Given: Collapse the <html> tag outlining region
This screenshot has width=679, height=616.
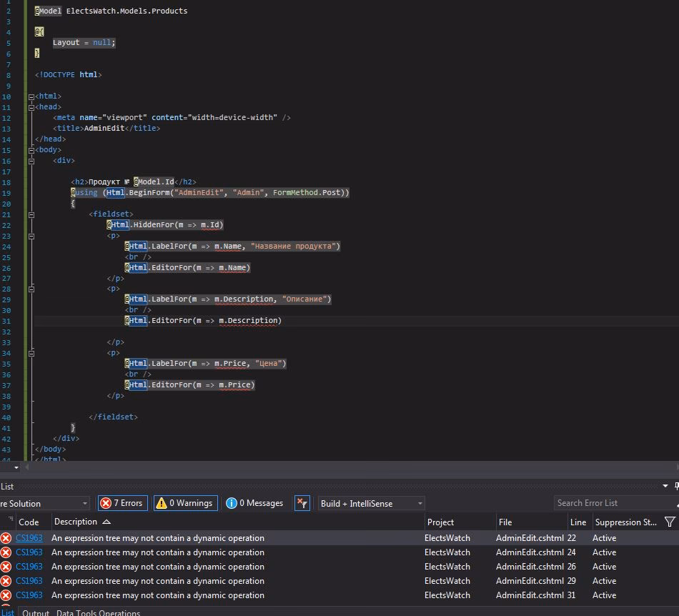Looking at the screenshot, I should (x=31, y=96).
